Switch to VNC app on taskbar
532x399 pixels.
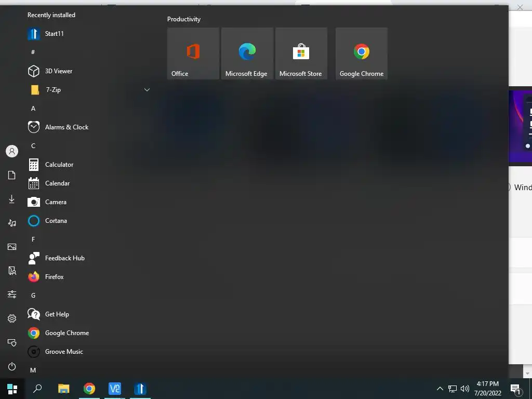click(115, 389)
